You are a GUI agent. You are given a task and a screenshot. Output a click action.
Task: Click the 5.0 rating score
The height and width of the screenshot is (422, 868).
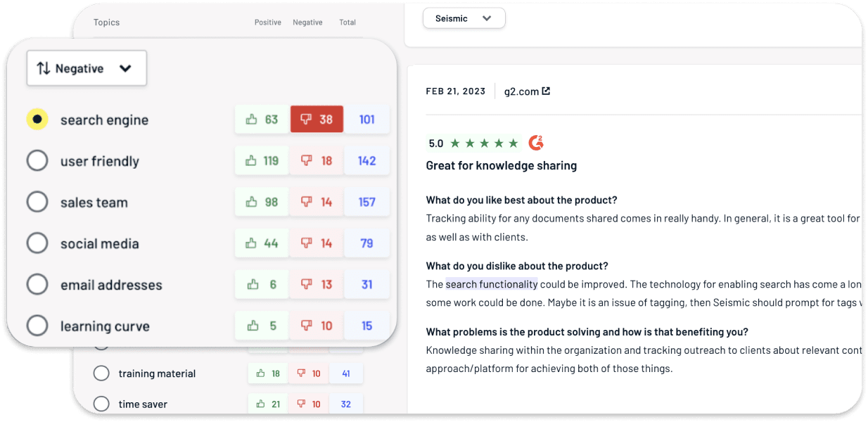point(436,143)
